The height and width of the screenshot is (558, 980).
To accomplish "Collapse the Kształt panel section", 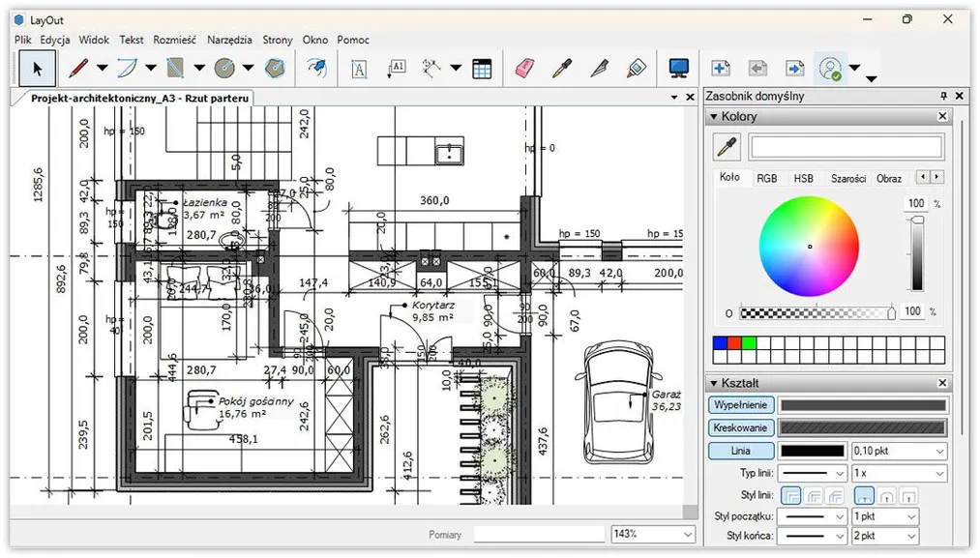I will [714, 383].
